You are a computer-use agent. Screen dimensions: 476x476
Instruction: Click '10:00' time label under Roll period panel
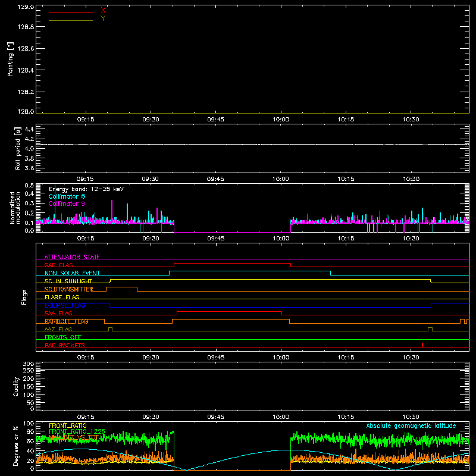(280, 179)
